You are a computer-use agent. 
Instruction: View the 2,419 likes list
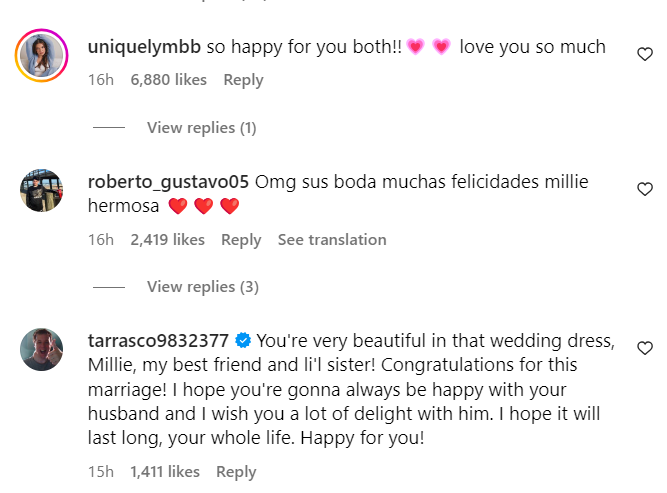pos(167,240)
